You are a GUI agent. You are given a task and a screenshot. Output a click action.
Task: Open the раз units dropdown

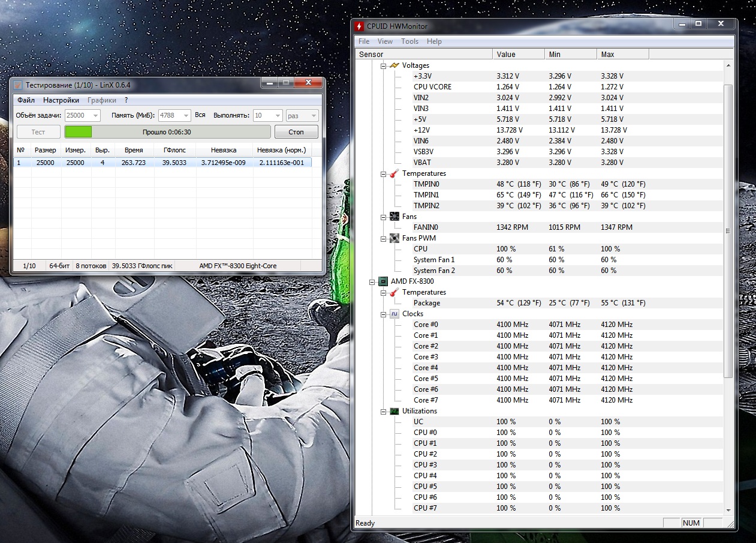[x=313, y=115]
